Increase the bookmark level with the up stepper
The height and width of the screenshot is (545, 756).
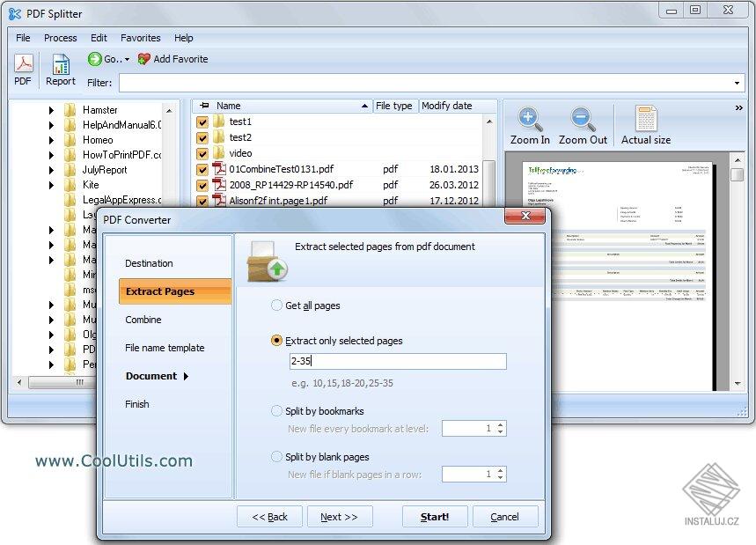pos(501,424)
